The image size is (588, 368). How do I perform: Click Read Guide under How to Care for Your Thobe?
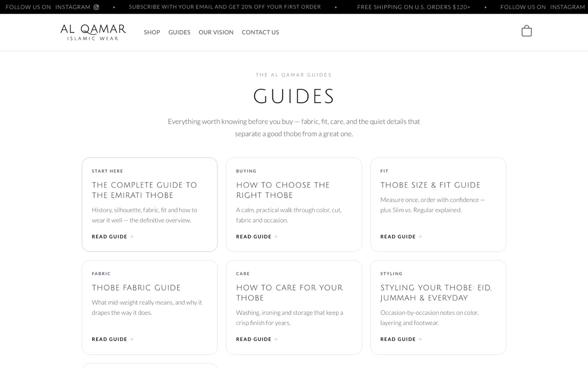point(257,339)
